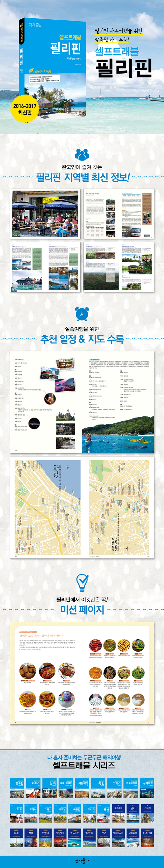Select the Cebu City 2 map page
The image size is (164, 868).
click(119, 508)
